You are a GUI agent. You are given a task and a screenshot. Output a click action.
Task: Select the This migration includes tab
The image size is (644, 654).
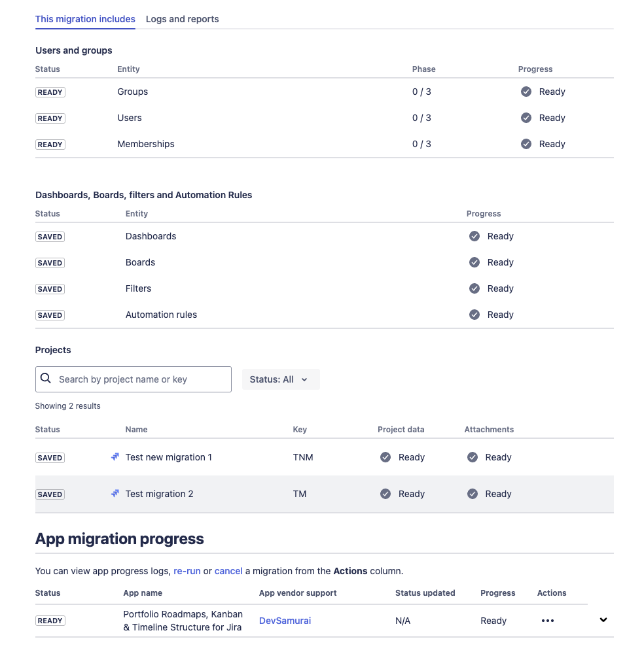coord(85,19)
